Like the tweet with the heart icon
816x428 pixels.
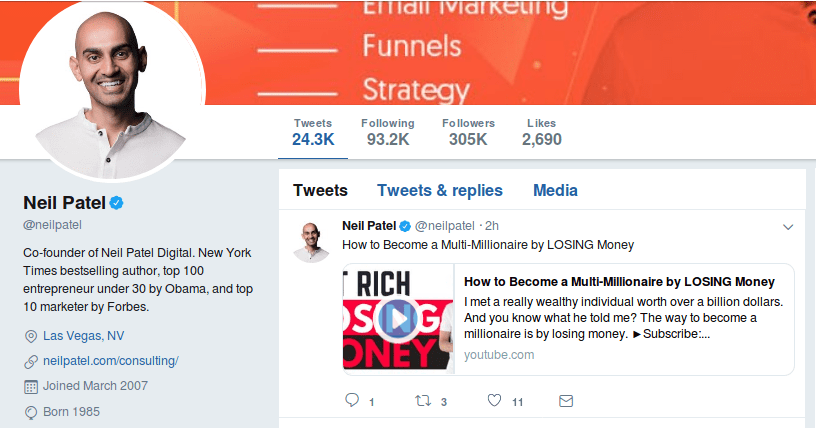[494, 401]
